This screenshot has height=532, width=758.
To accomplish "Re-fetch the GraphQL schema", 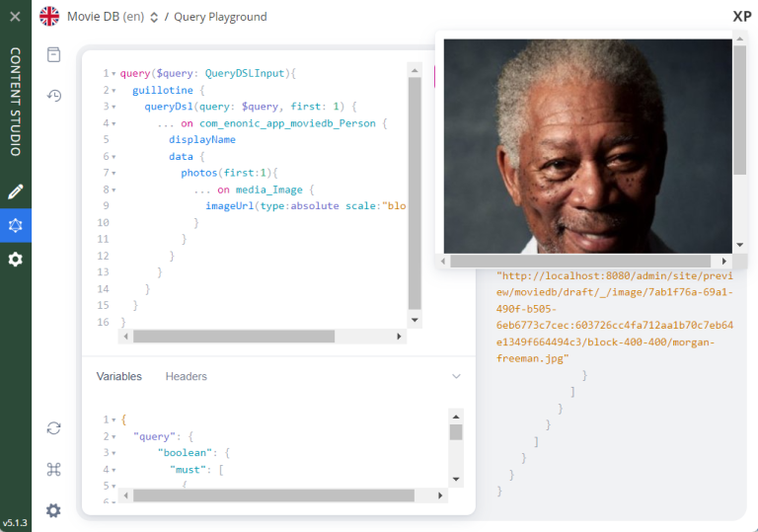I will [x=54, y=428].
